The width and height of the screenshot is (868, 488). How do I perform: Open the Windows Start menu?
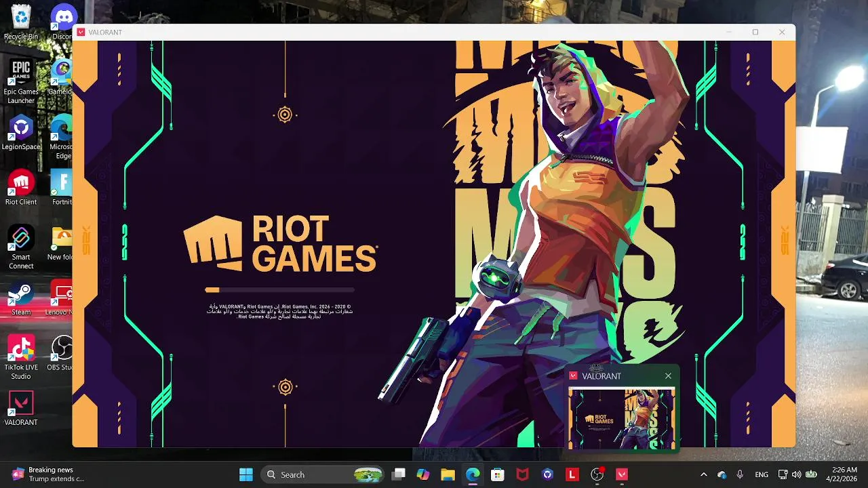(x=246, y=474)
